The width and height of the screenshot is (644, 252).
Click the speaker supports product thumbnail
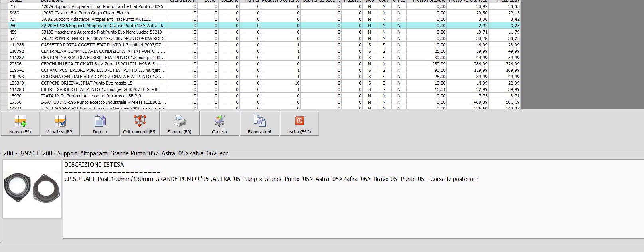(32, 189)
